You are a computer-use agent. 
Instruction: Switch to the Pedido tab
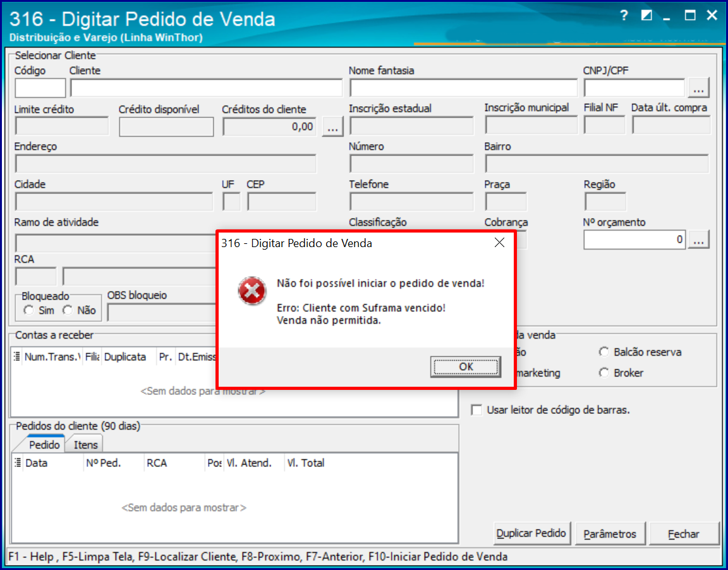coord(44,445)
